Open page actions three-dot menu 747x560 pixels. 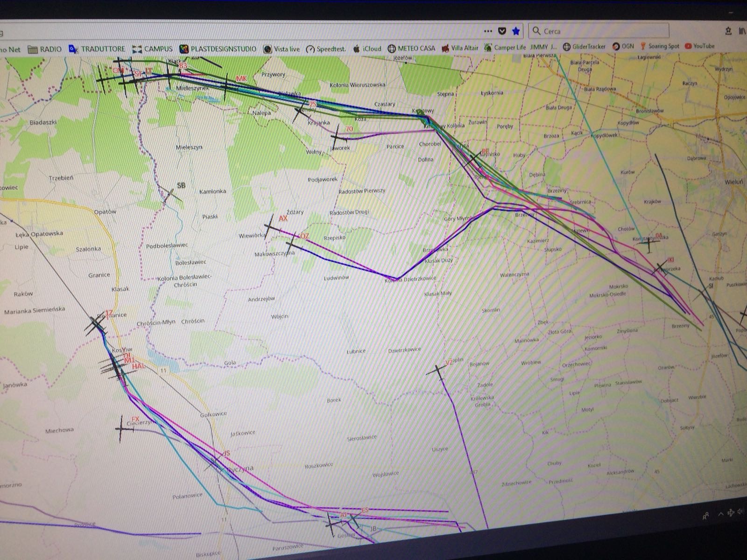488,31
